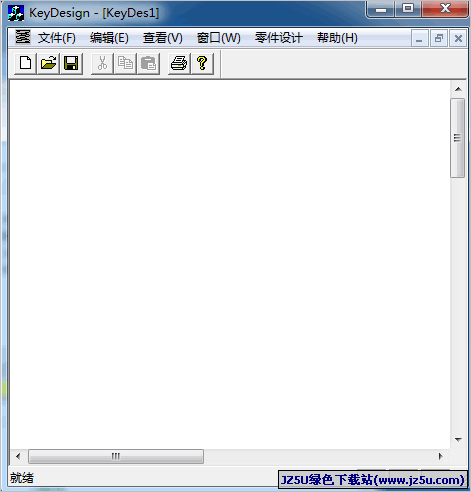The width and height of the screenshot is (471, 492).
Task: Click the vertical scrollbar down arrow
Action: click(458, 440)
